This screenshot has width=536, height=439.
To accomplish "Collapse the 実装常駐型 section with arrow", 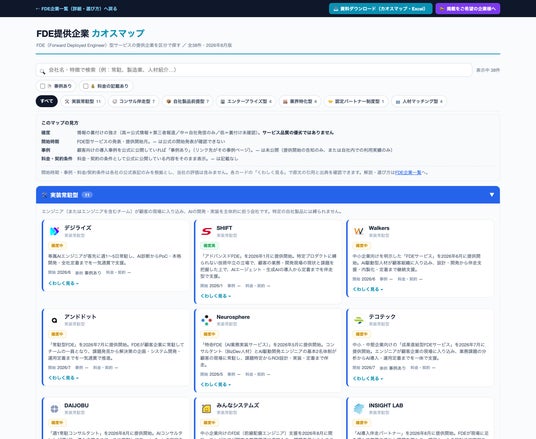I will click(492, 195).
